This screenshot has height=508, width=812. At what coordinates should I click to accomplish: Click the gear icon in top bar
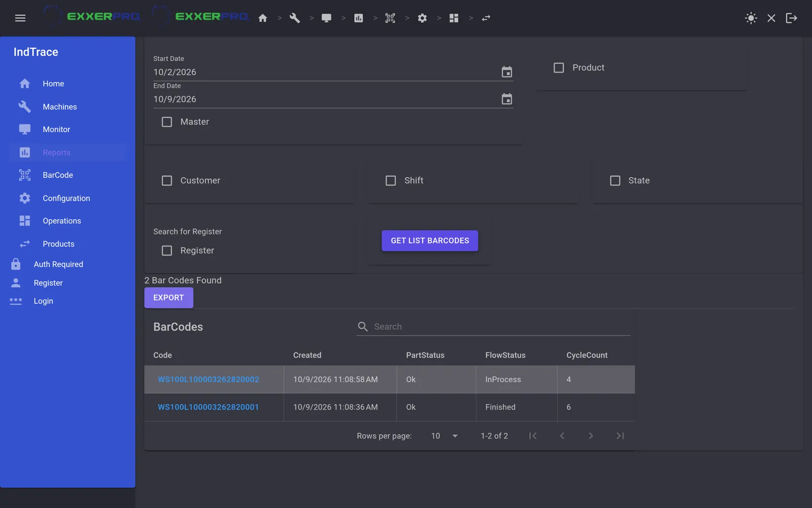pos(422,18)
